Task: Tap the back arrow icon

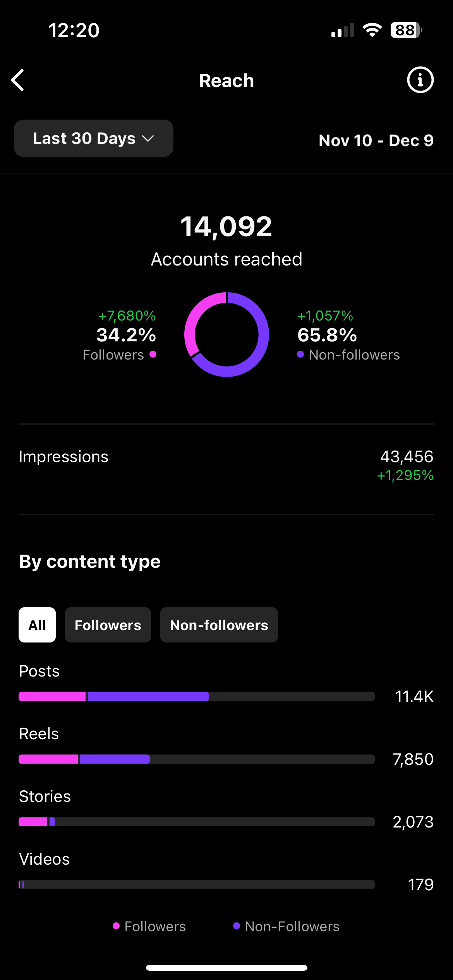Action: click(x=18, y=80)
